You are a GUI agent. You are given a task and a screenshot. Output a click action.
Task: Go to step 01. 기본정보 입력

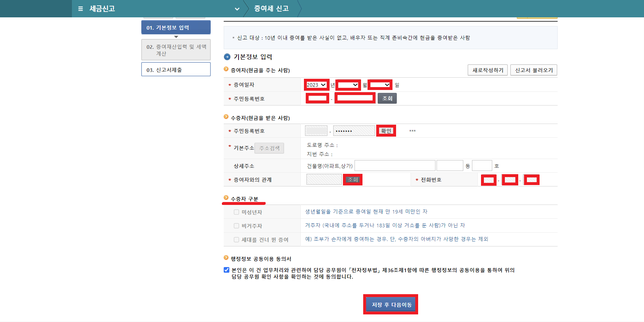click(176, 27)
